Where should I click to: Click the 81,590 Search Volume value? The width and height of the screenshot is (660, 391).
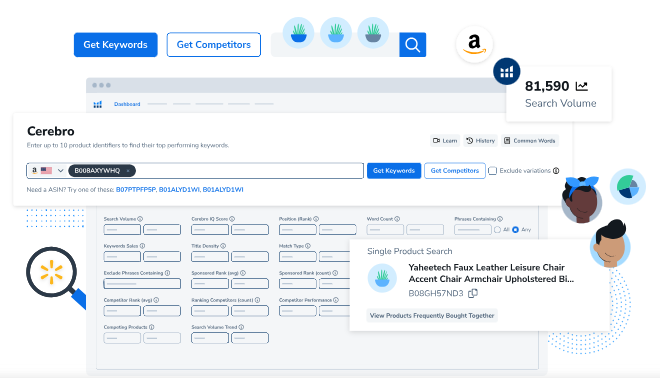tap(547, 86)
